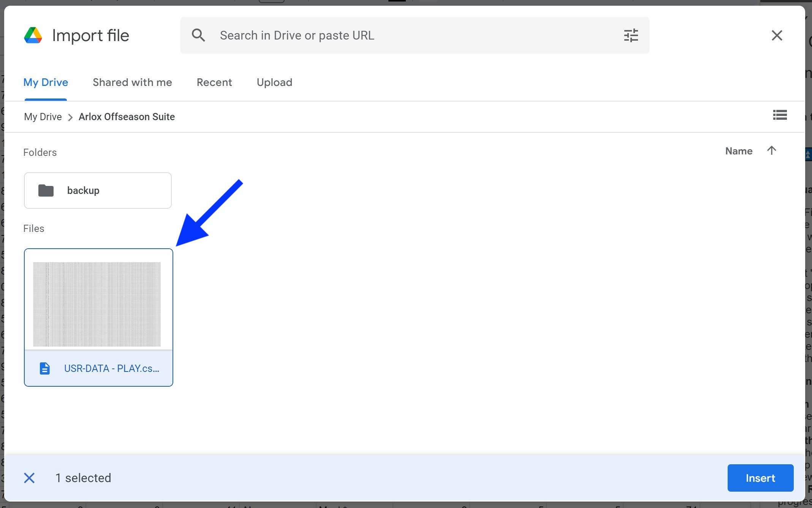
Task: Click the search magnifier icon
Action: coord(198,35)
